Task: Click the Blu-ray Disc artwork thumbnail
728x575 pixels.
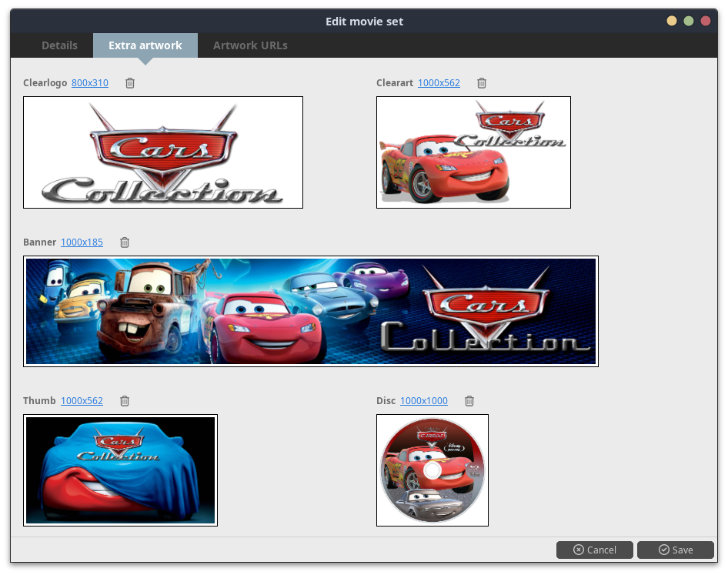Action: click(432, 470)
